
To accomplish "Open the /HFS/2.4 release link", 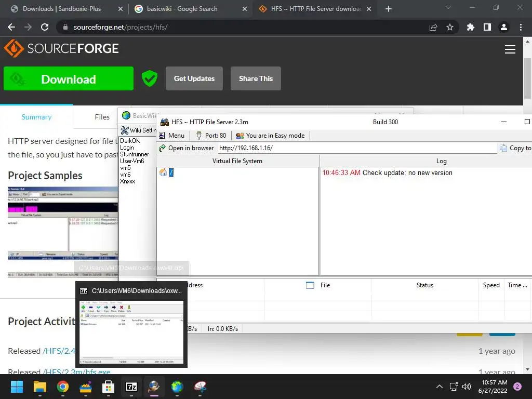I will pos(59,351).
